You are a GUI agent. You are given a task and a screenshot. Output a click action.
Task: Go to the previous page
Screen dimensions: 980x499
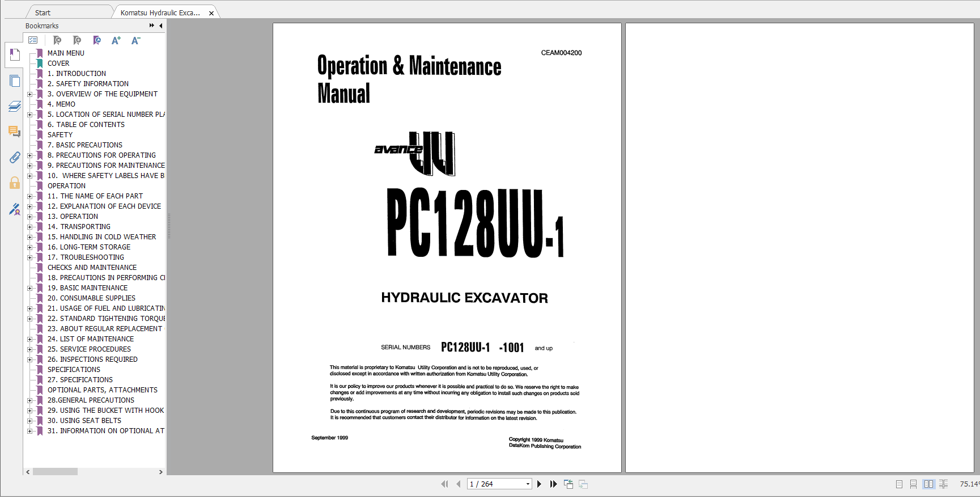[458, 484]
